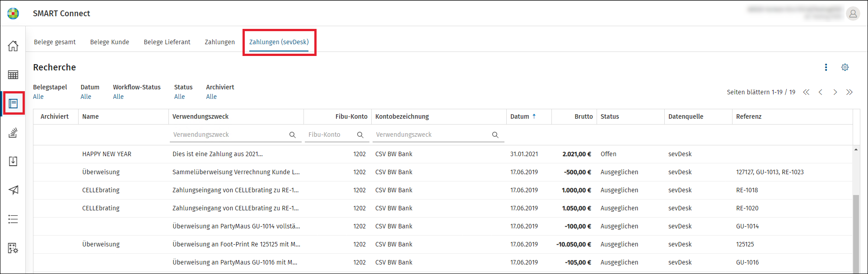Image resolution: width=868 pixels, height=274 pixels.
Task: Click the 31.01.2021 date cell
Action: click(524, 154)
